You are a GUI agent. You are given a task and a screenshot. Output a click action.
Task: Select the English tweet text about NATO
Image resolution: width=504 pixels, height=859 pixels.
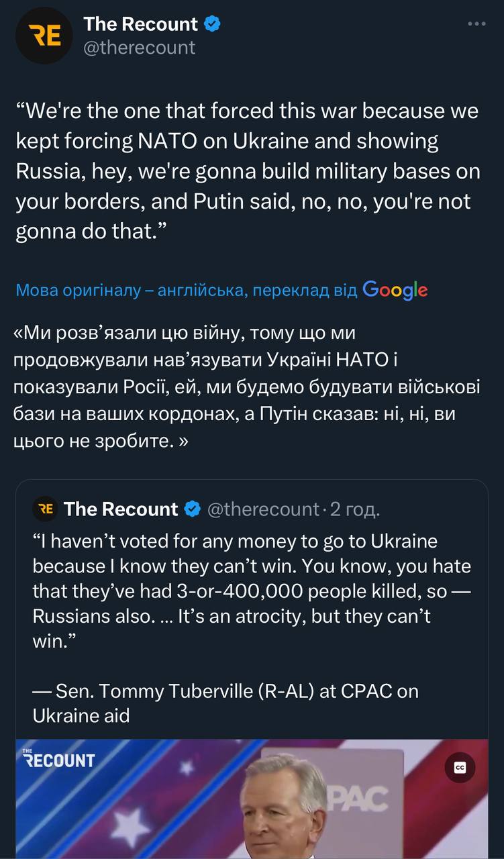point(248,171)
